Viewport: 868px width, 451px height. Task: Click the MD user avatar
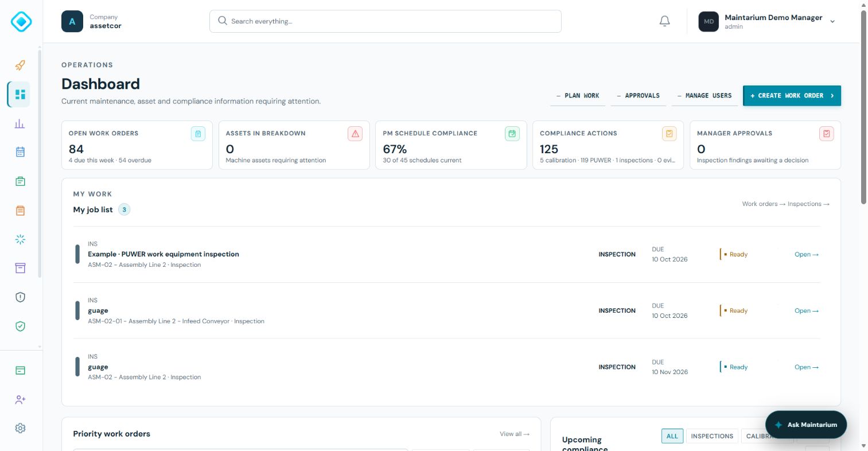709,22
